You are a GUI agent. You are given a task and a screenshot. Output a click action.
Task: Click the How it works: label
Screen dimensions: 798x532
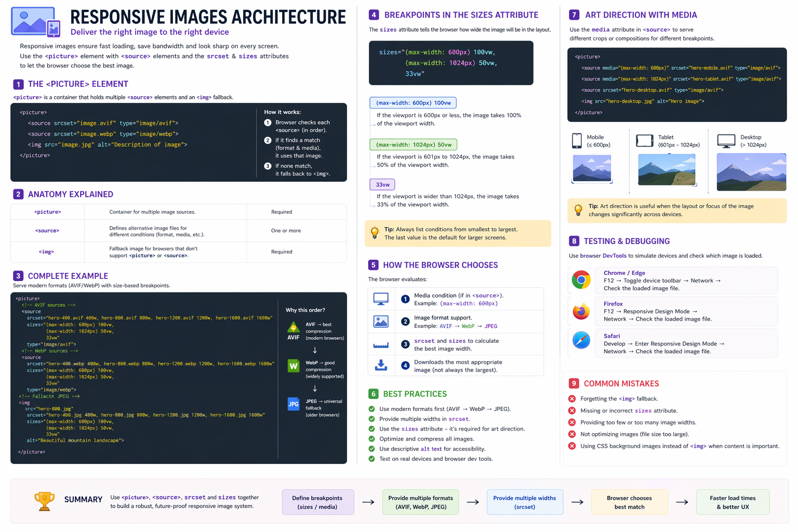tap(282, 112)
